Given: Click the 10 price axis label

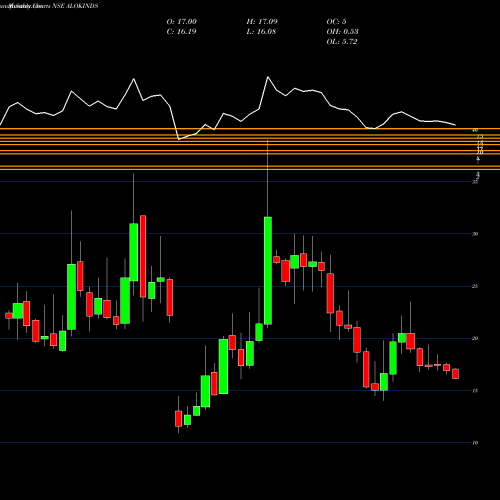Looking at the screenshot, I should pos(475,443).
